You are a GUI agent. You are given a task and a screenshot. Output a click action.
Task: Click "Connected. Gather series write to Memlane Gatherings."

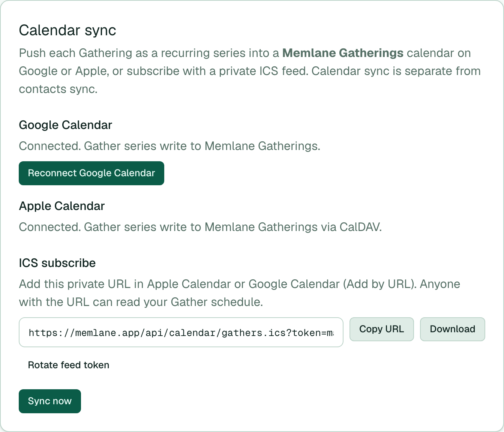(169, 146)
